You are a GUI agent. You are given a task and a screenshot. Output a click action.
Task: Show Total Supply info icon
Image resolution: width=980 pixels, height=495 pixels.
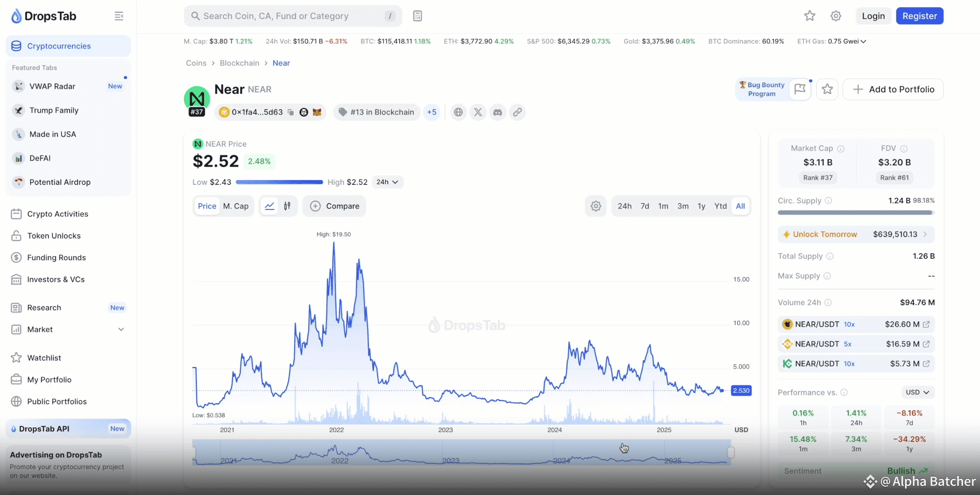click(830, 257)
